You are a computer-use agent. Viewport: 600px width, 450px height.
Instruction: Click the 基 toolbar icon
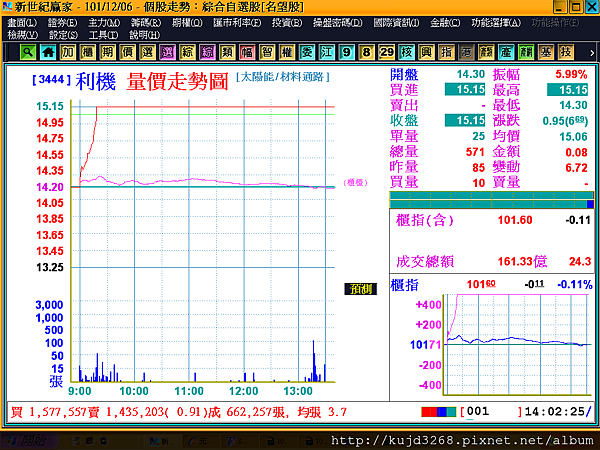[545, 52]
